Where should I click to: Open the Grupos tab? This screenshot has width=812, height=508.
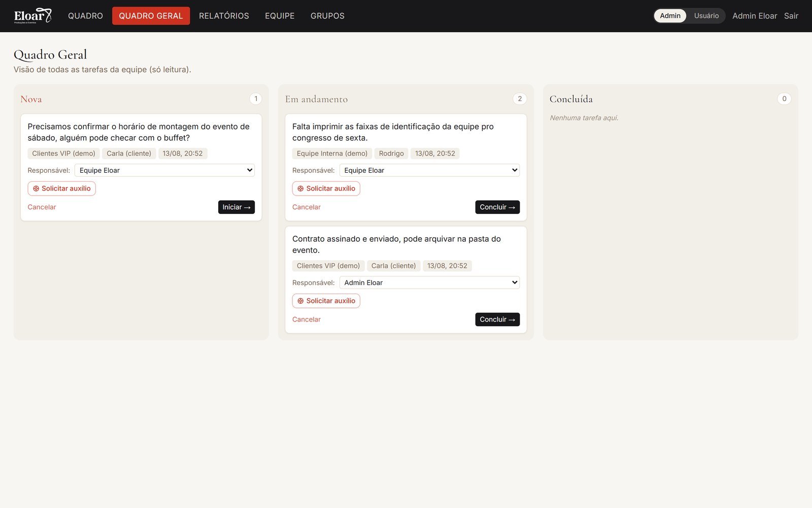tap(327, 16)
